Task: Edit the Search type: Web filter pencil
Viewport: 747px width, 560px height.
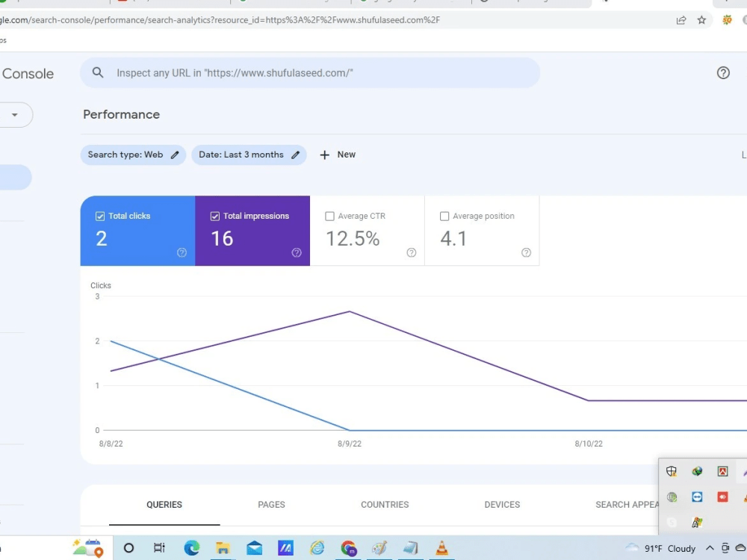Action: point(175,155)
